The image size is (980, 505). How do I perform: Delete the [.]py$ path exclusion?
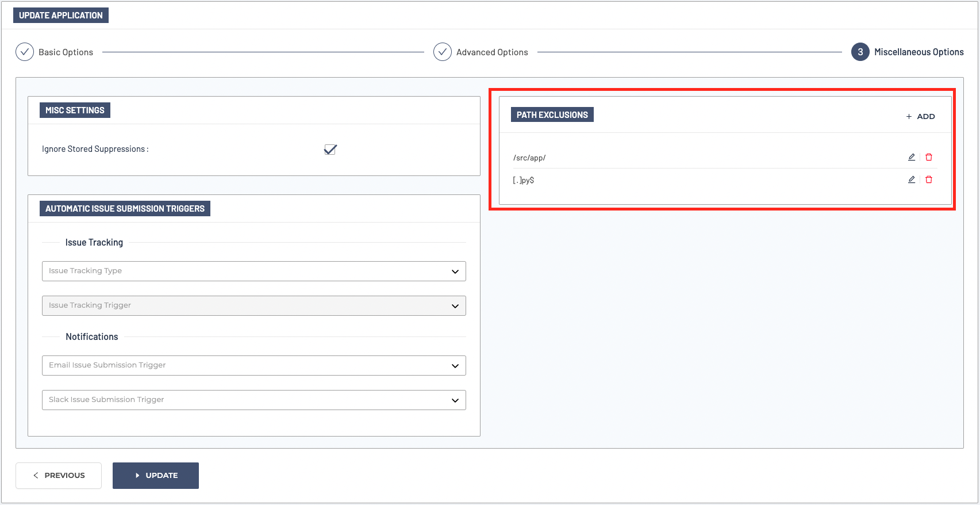(x=929, y=179)
